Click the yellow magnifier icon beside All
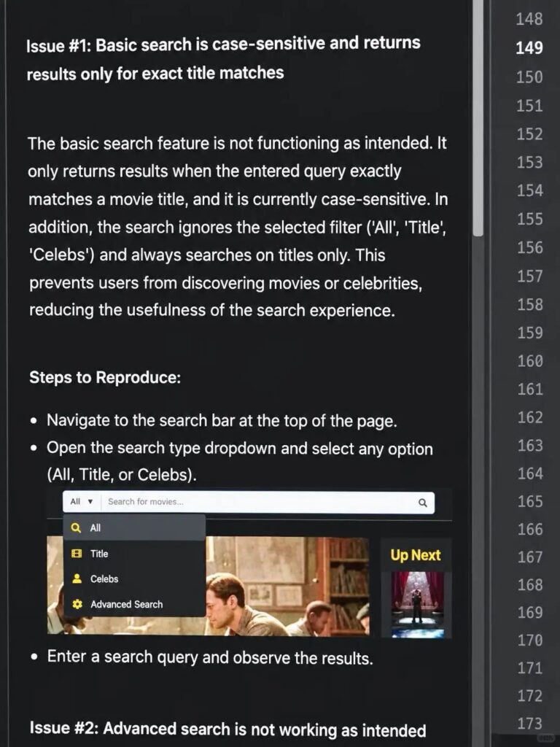 (x=76, y=528)
